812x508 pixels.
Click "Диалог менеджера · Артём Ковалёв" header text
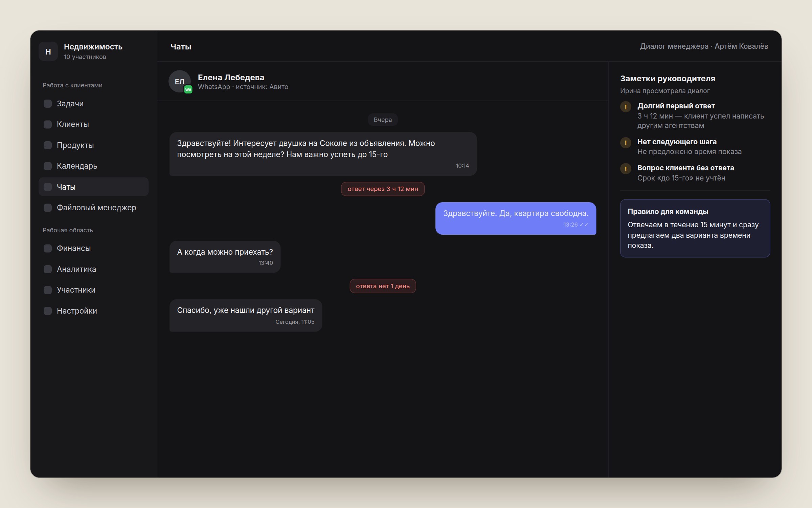coord(704,46)
